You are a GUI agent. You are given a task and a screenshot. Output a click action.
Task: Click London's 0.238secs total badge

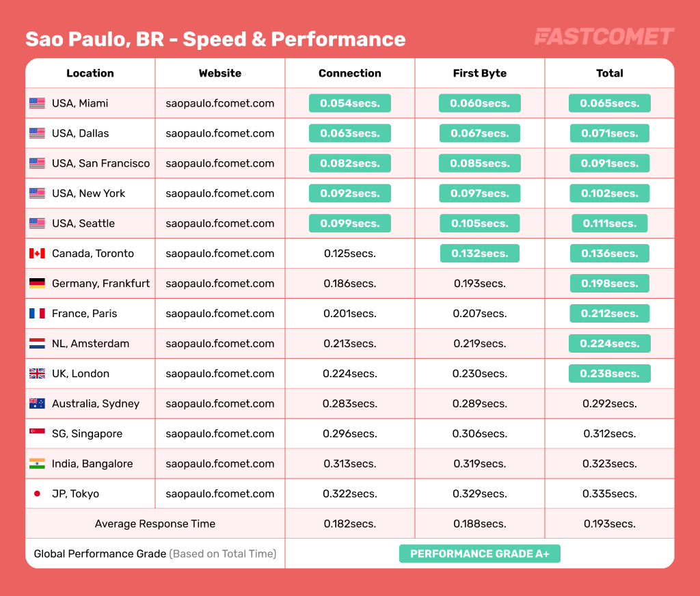610,374
